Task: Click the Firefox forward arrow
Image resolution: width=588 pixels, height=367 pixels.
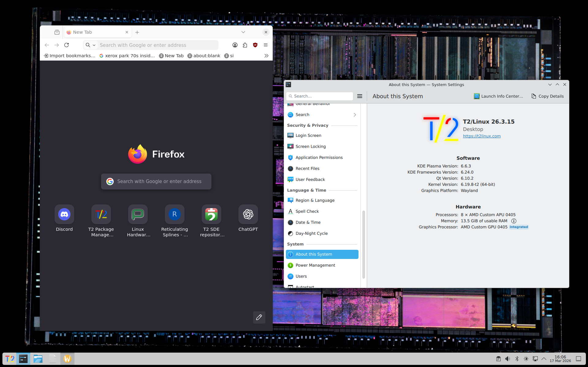Action: coord(57,45)
